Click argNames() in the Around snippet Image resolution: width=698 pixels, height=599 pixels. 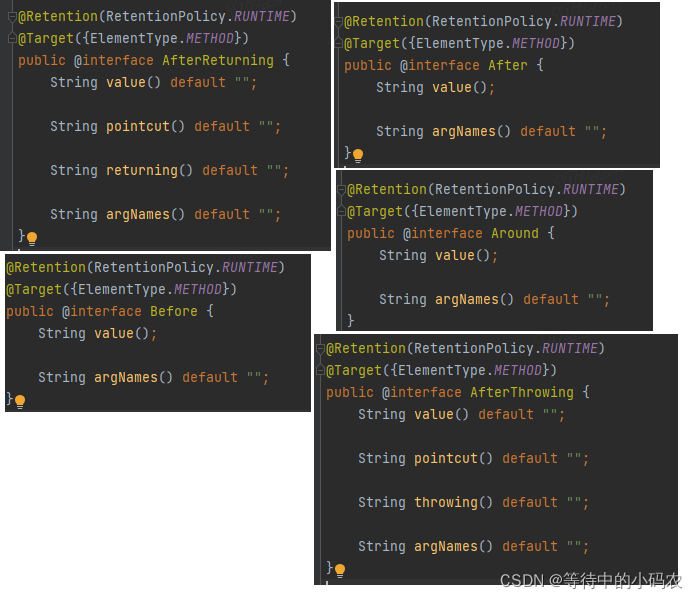pyautogui.click(x=474, y=300)
